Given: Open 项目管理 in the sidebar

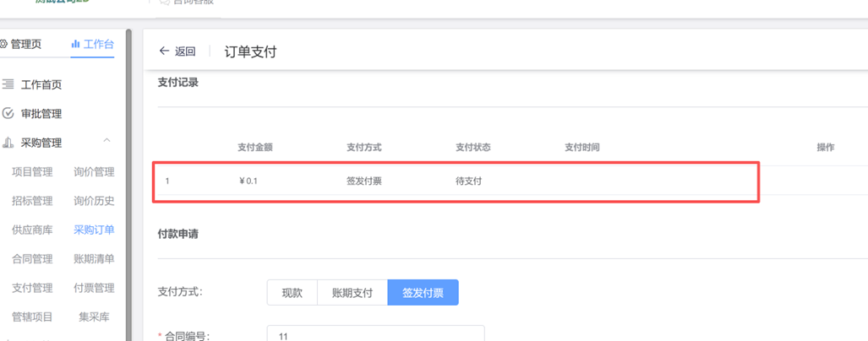Looking at the screenshot, I should pyautogui.click(x=32, y=172).
